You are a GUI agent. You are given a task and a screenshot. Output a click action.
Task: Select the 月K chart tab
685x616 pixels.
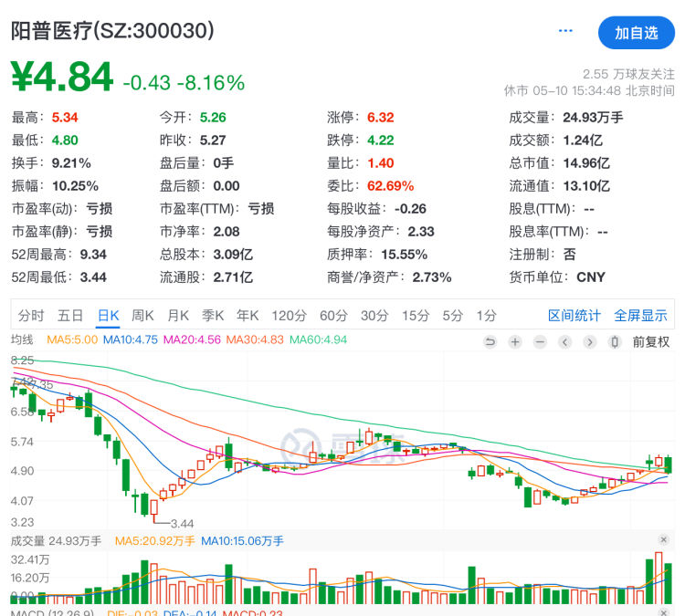coord(178,315)
